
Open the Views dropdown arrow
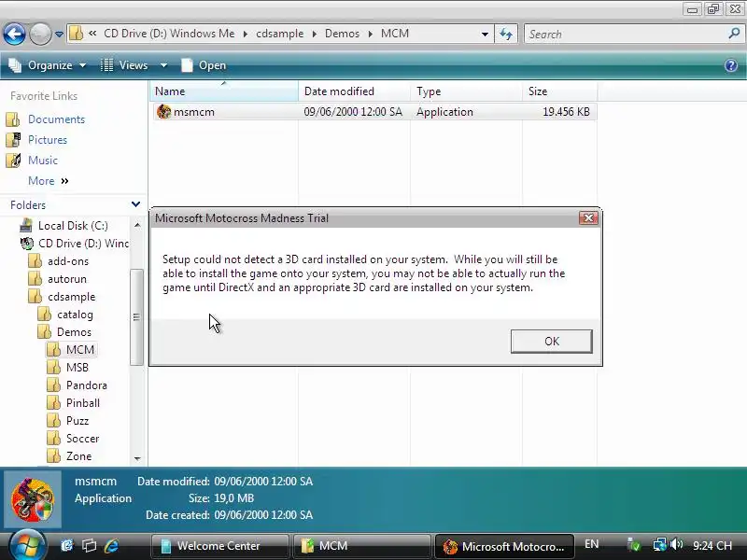tap(163, 65)
